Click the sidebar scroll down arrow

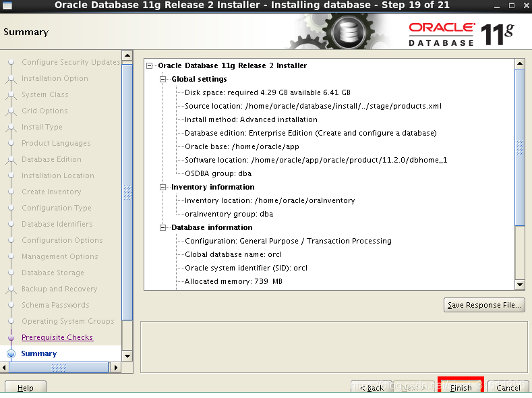pyautogui.click(x=127, y=356)
